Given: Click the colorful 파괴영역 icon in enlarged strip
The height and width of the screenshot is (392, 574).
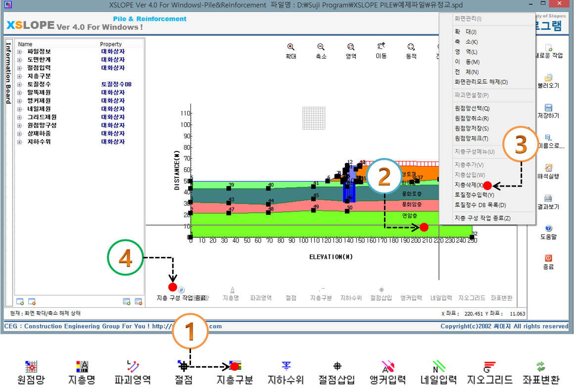Looking at the screenshot, I should 133,366.
